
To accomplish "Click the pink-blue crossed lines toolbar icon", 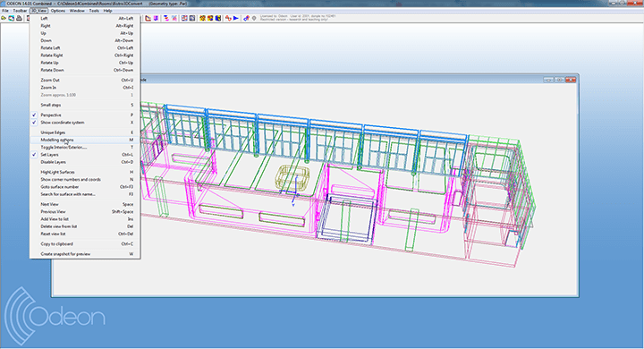I will (174, 18).
